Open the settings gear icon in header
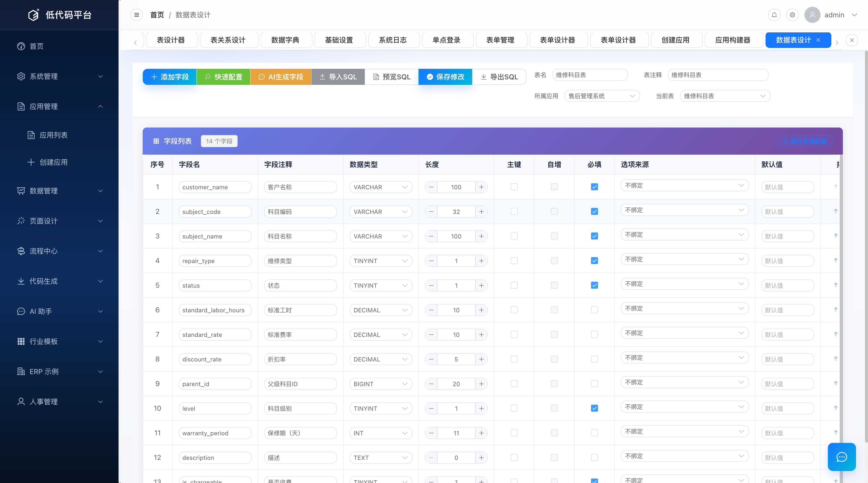 coord(792,15)
